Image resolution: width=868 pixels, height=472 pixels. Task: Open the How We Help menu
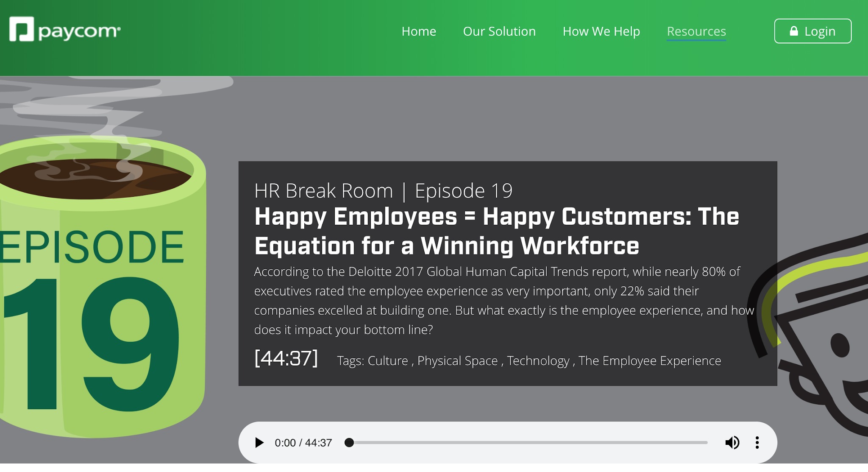tap(601, 31)
